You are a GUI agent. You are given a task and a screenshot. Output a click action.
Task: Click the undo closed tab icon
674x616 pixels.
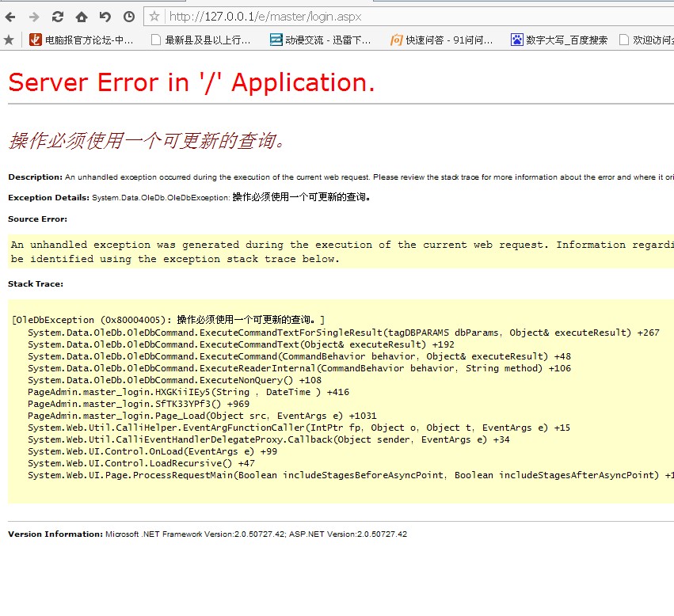pos(105,17)
